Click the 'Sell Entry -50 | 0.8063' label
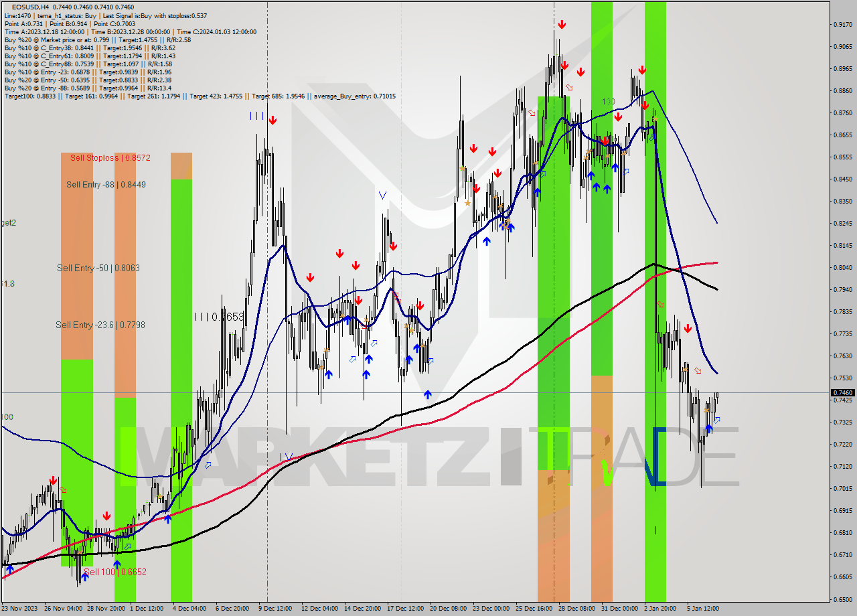The image size is (857, 616). coord(98,268)
